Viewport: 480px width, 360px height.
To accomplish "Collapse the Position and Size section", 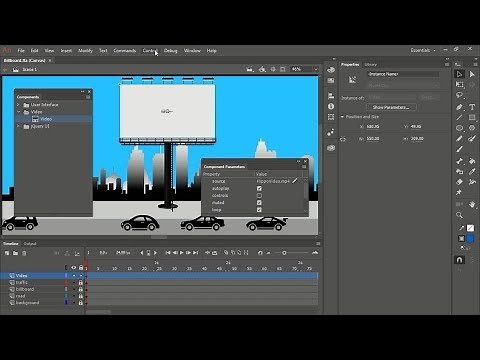I will [x=342, y=117].
